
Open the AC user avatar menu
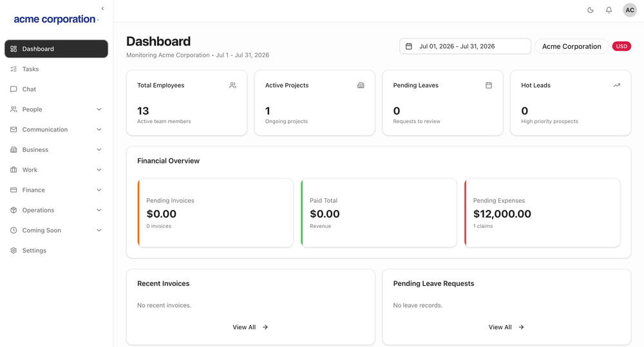[630, 10]
